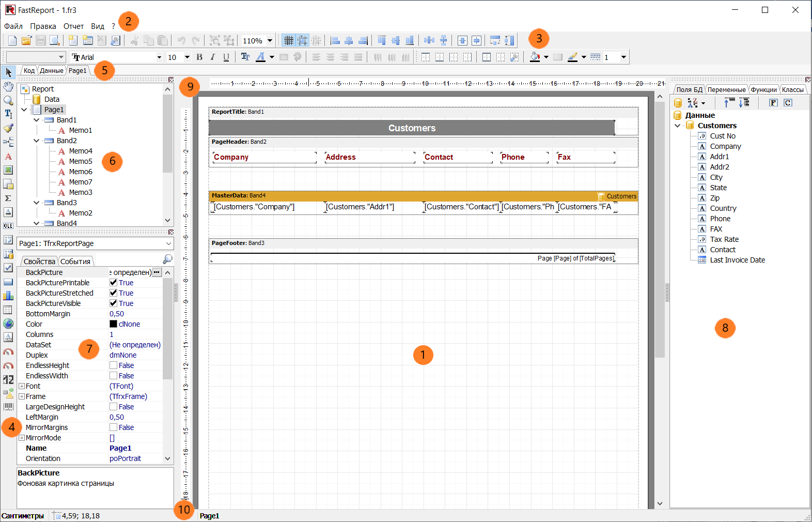Toggle the MirrorMargins checkbox
The image size is (812, 522).
113,427
